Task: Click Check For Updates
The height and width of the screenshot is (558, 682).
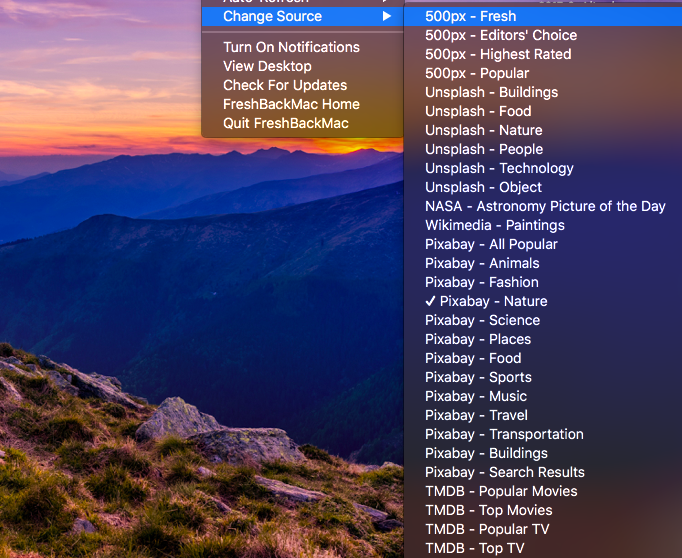Action: point(285,85)
